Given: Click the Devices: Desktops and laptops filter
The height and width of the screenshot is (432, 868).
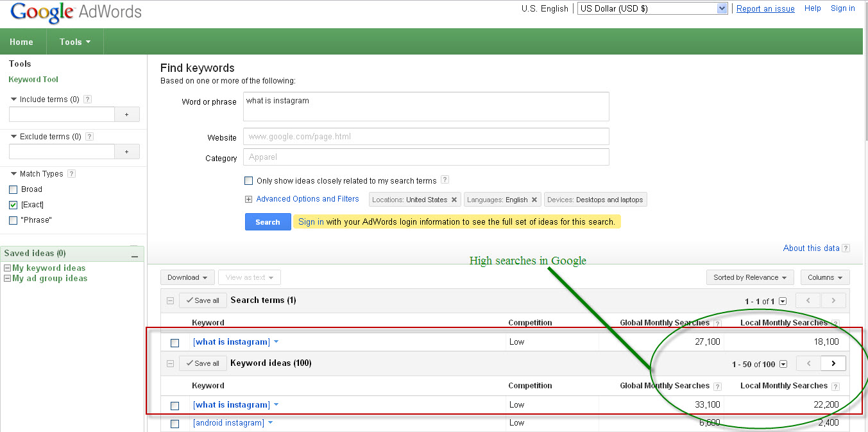Looking at the screenshot, I should [x=595, y=200].
